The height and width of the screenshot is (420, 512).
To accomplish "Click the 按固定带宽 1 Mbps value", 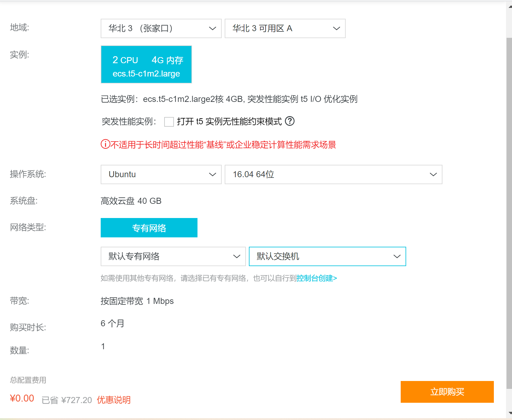I will [x=137, y=301].
